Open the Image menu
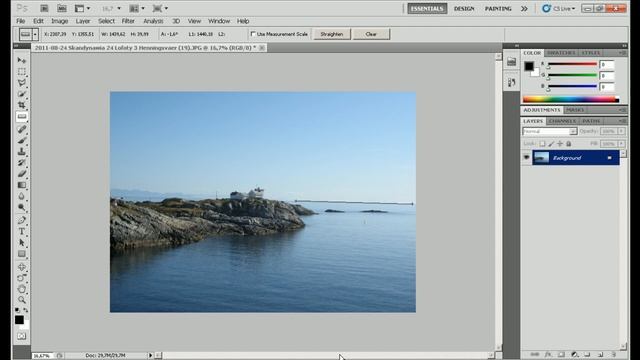This screenshot has width=640, height=360. [x=60, y=21]
